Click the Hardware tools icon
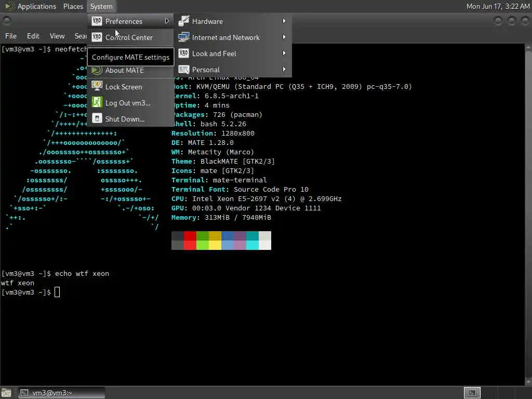The width and height of the screenshot is (532, 399). [x=183, y=21]
